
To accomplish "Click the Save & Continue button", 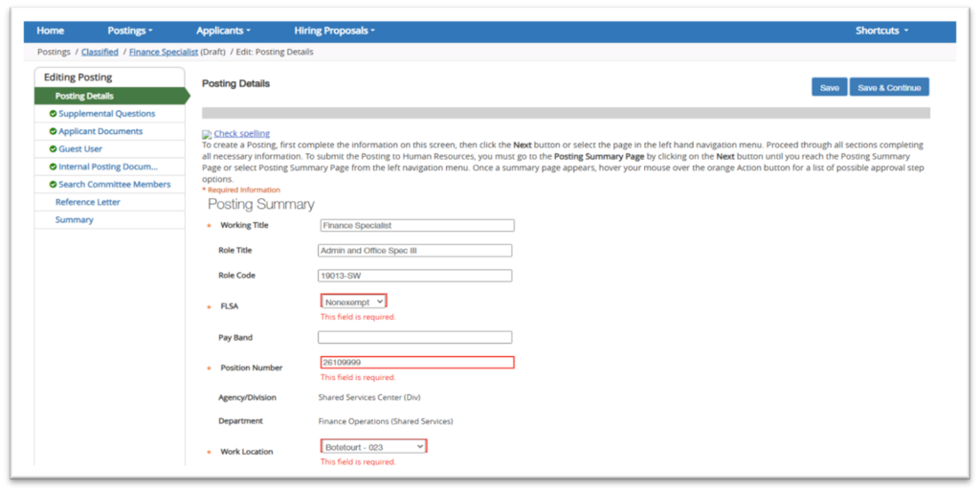I will [889, 87].
